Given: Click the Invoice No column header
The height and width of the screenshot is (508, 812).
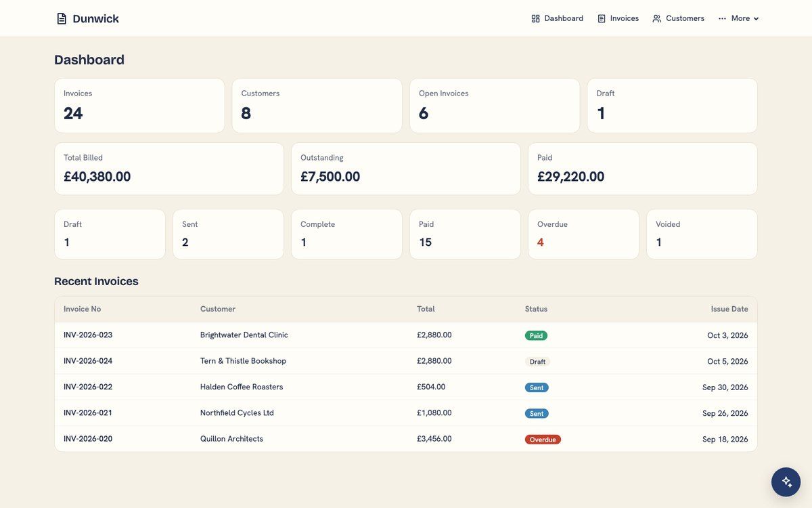Looking at the screenshot, I should [x=82, y=310].
